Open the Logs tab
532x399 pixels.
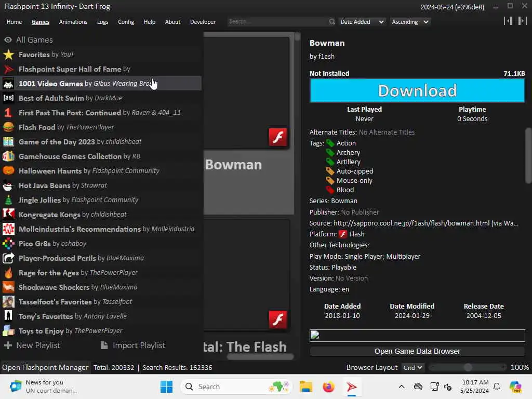tap(102, 22)
